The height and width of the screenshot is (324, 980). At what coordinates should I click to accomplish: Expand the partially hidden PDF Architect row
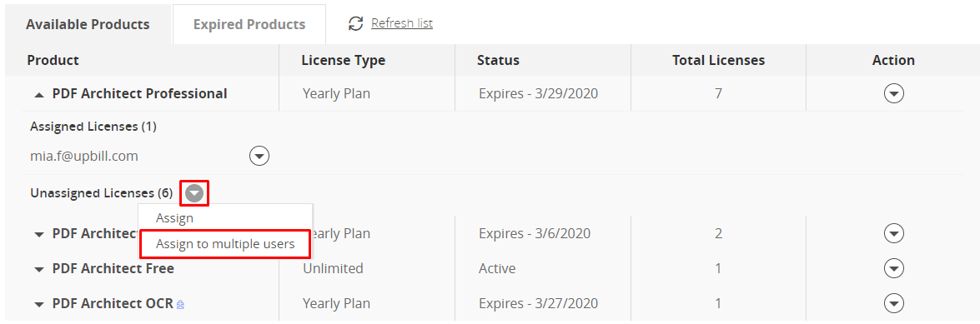[39, 235]
